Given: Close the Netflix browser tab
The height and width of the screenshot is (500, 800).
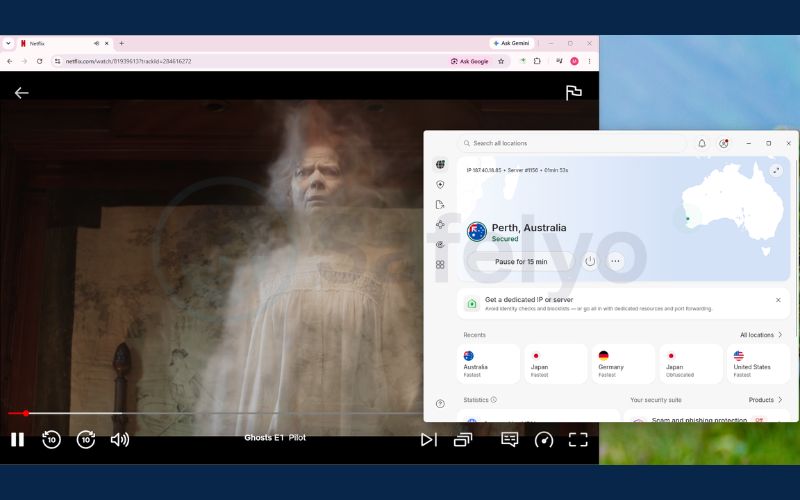Looking at the screenshot, I should point(107,43).
